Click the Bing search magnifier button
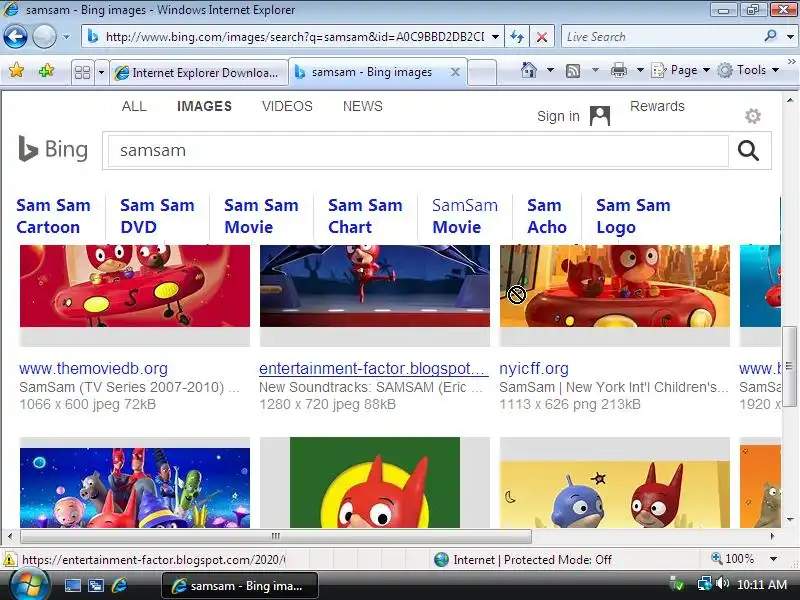The width and height of the screenshot is (800, 600). point(748,151)
